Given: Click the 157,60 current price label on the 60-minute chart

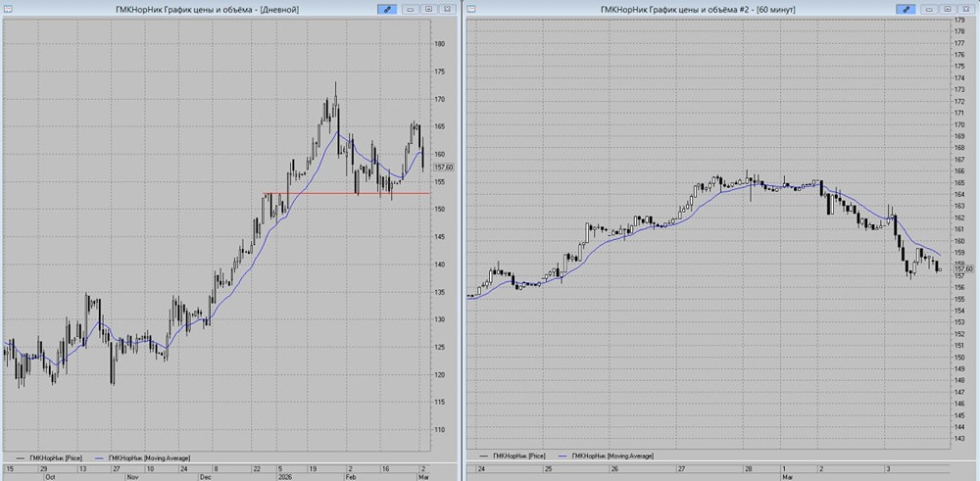Looking at the screenshot, I should click(964, 268).
